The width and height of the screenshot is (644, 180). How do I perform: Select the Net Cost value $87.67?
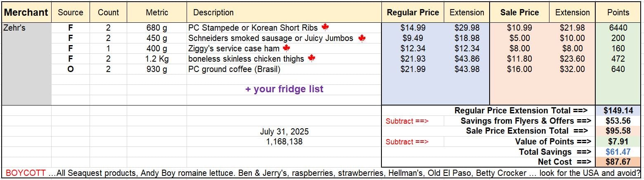[x=618, y=162]
